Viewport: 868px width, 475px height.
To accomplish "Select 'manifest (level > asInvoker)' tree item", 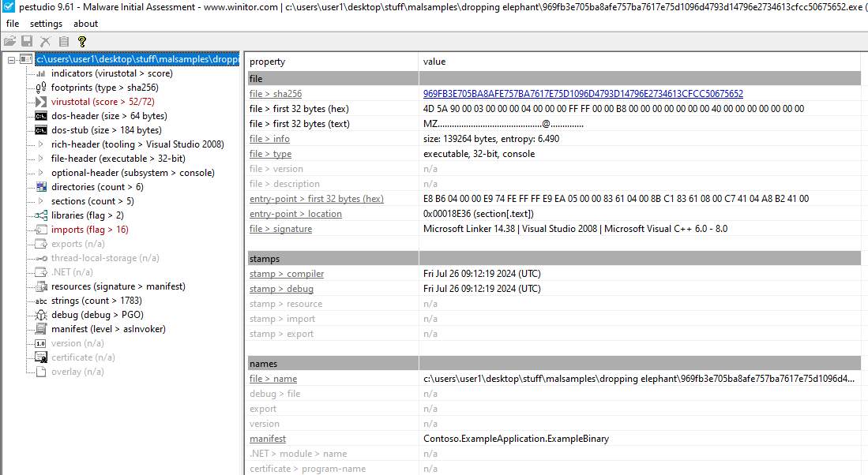I will 108,329.
